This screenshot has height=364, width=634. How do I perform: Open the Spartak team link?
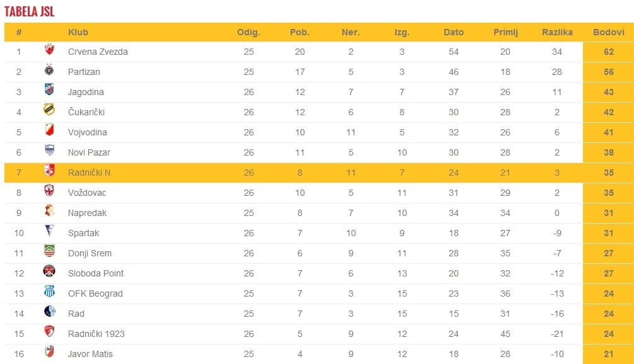pos(84,233)
